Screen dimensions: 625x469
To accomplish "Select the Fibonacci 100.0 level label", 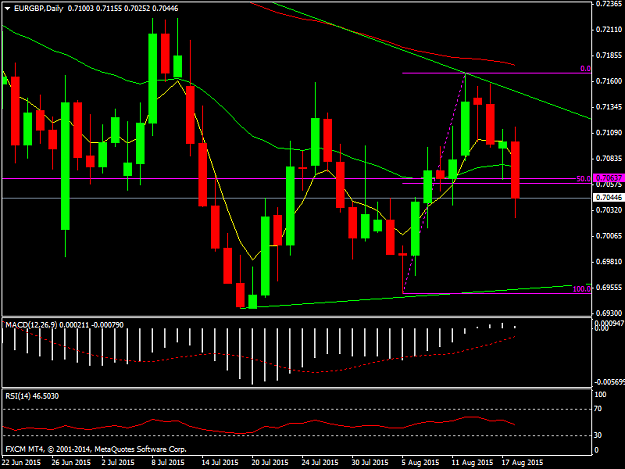I will tap(582, 289).
